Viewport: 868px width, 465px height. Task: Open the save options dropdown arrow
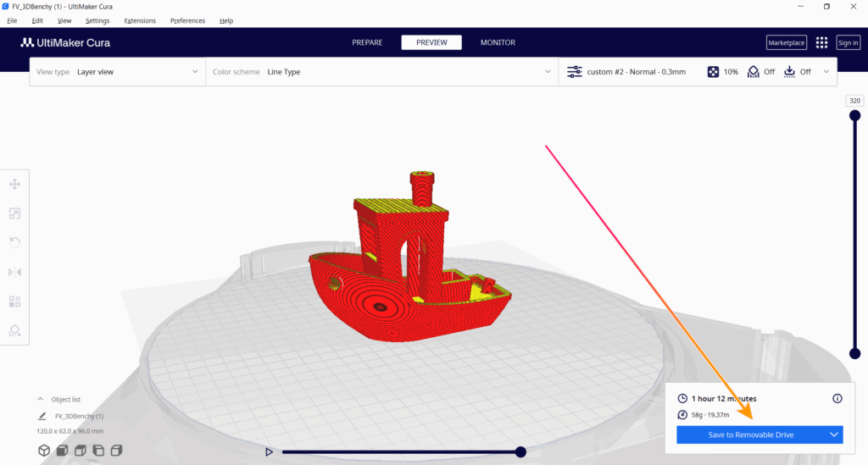point(834,435)
